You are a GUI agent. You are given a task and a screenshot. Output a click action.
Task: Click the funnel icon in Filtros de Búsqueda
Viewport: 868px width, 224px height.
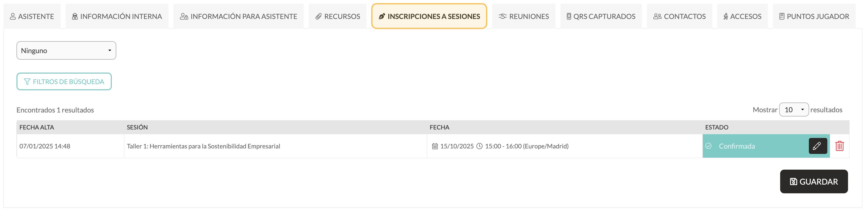[x=27, y=82]
